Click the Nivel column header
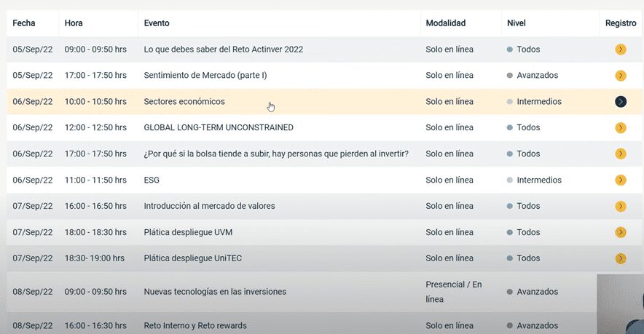The height and width of the screenshot is (334, 644). click(x=516, y=23)
